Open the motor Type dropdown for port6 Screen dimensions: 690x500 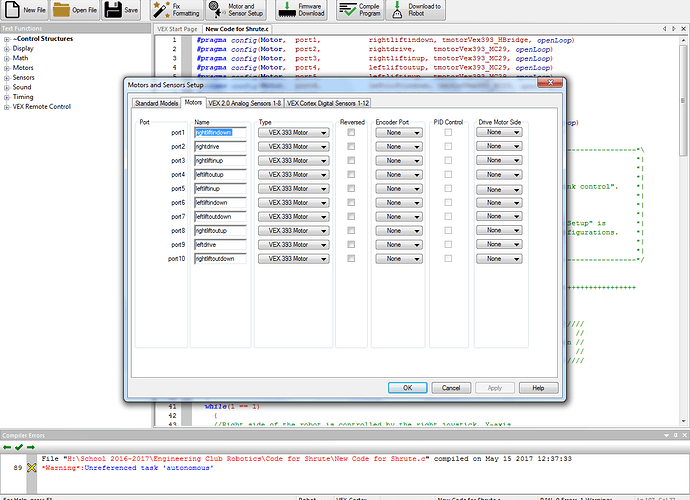pos(294,202)
